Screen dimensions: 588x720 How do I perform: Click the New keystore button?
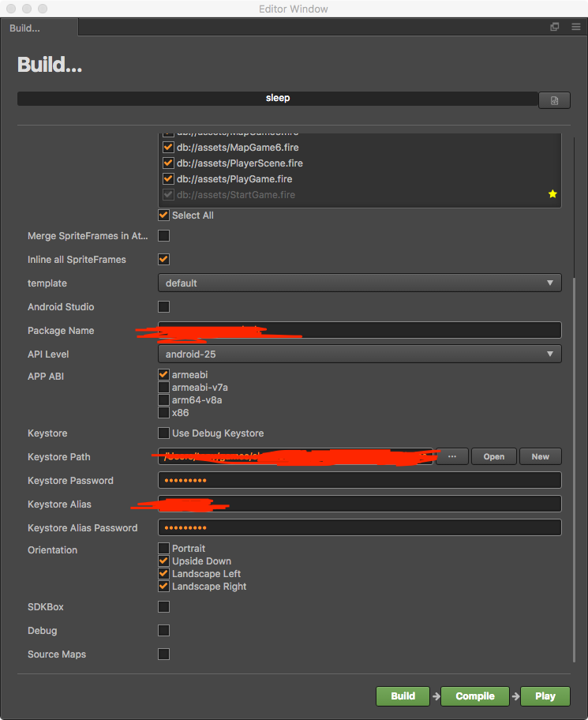coord(540,456)
